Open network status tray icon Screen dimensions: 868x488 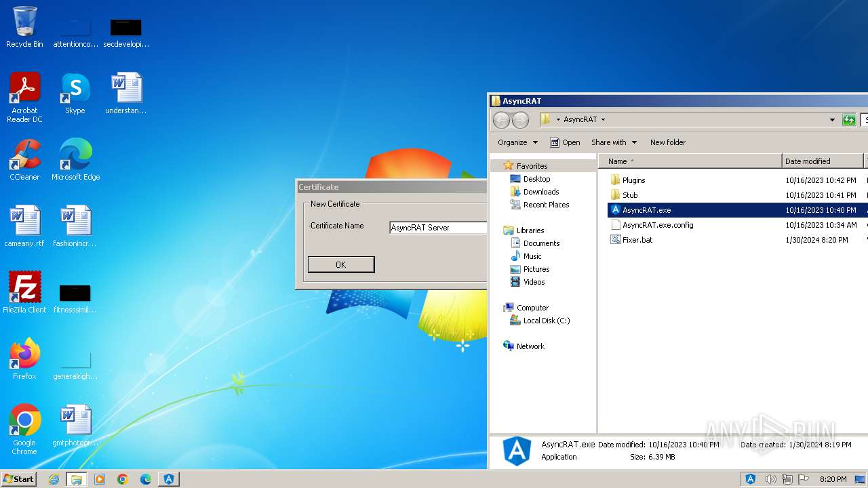pyautogui.click(x=787, y=479)
